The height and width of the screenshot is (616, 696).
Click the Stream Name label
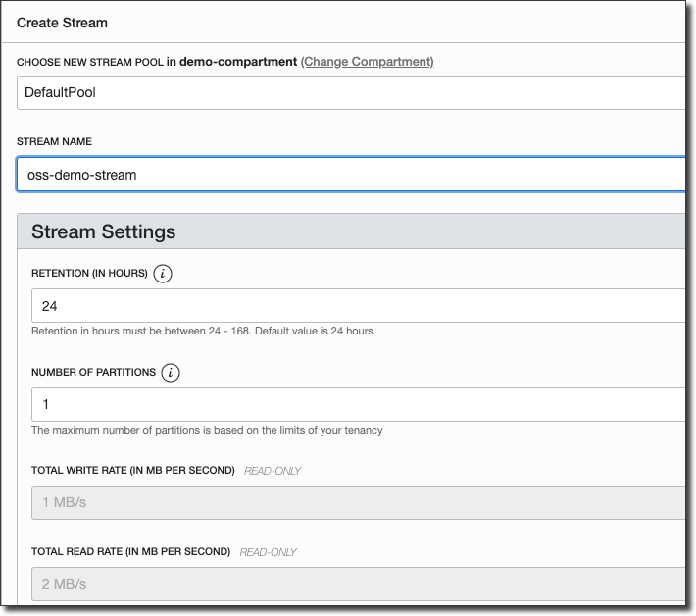(x=55, y=141)
